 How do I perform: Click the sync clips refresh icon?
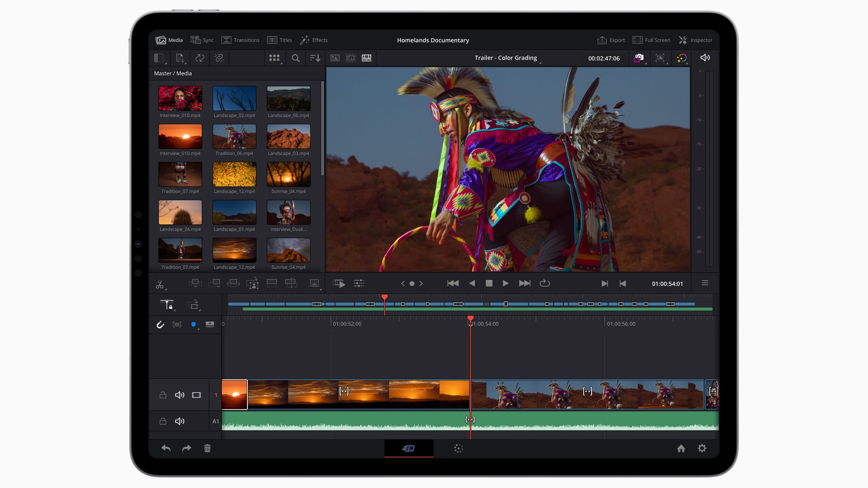(200, 58)
